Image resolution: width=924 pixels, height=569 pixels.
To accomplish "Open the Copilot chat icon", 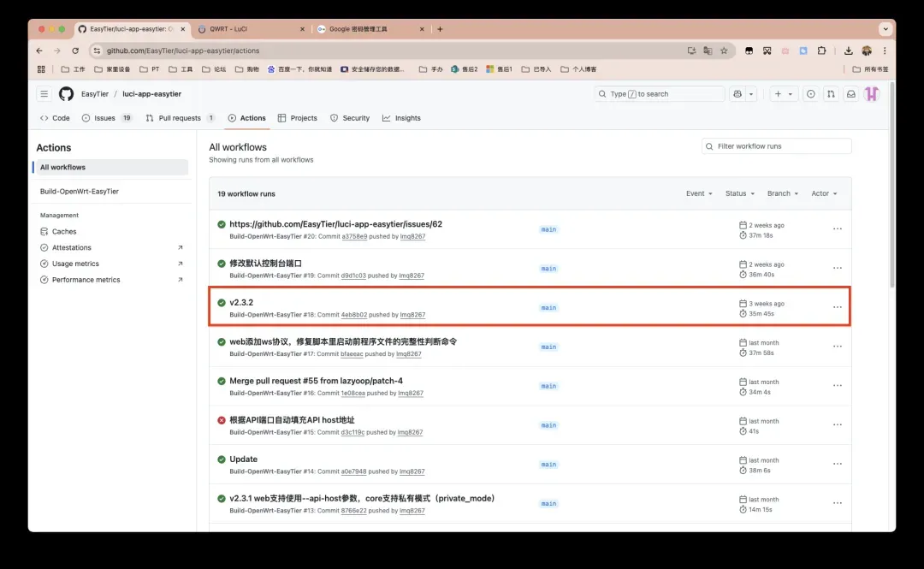I will pos(737,94).
